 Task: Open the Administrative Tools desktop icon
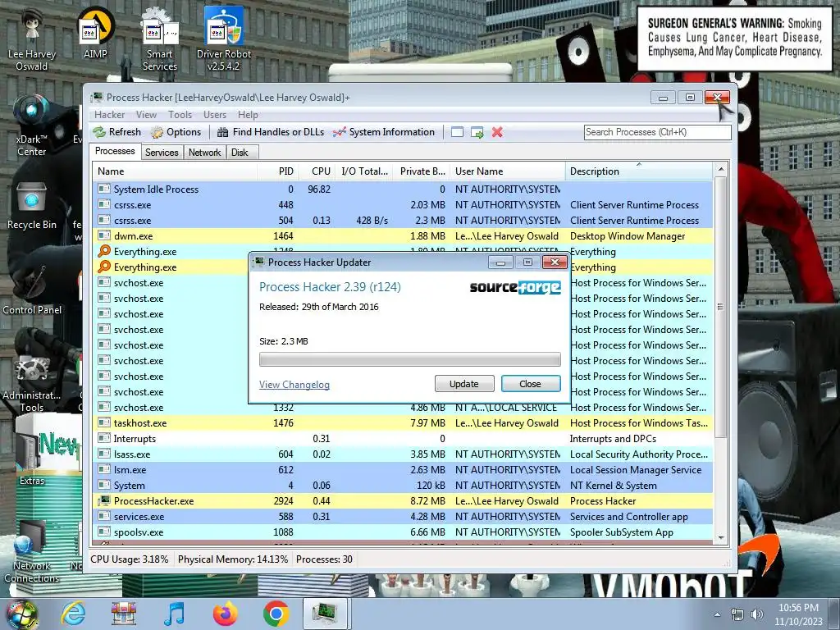pyautogui.click(x=32, y=384)
